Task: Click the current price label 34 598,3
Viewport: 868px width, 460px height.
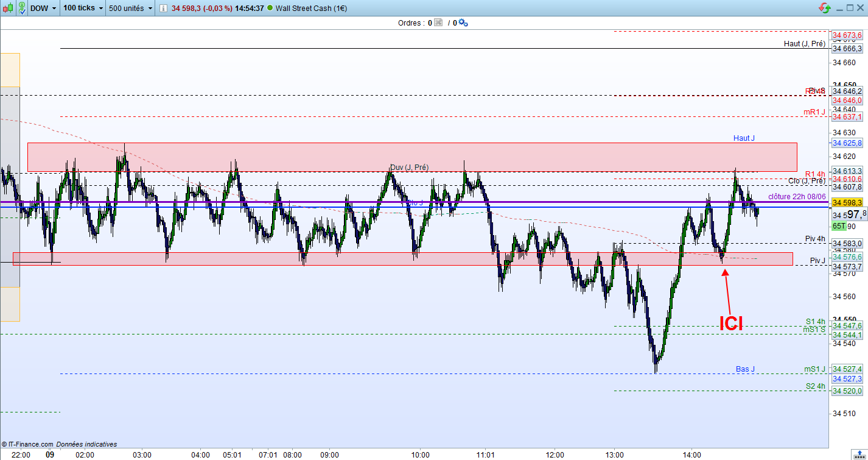Action: [x=848, y=202]
